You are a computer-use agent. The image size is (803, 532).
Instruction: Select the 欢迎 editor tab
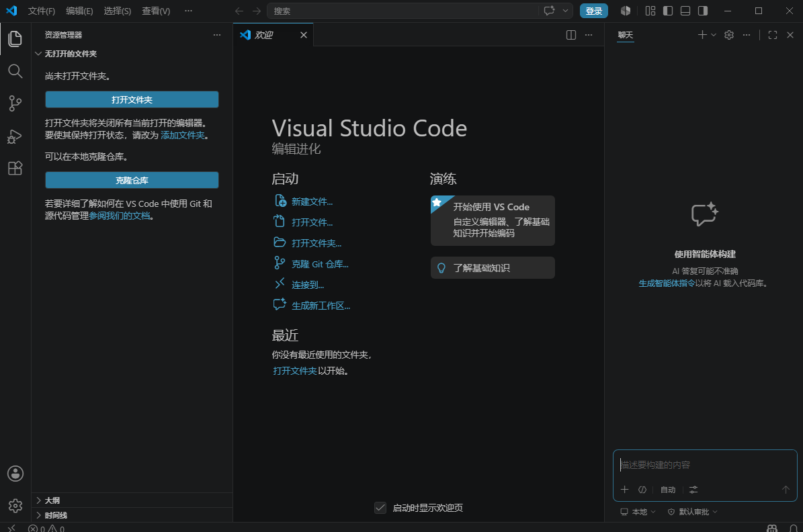pos(273,35)
